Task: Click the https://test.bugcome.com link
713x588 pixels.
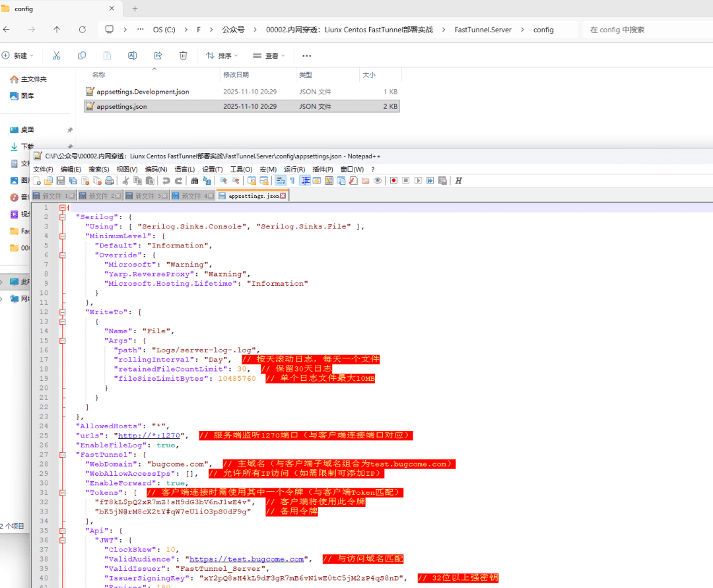Action: (x=247, y=560)
